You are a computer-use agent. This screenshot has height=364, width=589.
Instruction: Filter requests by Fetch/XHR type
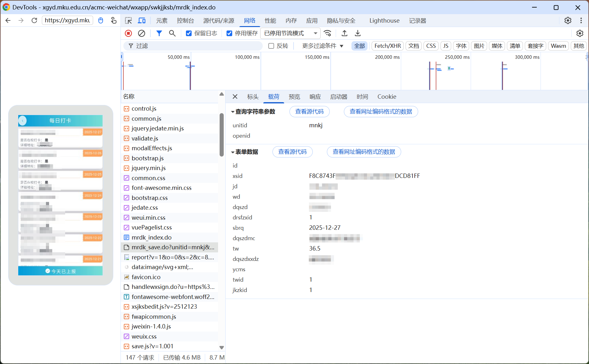tap(387, 46)
